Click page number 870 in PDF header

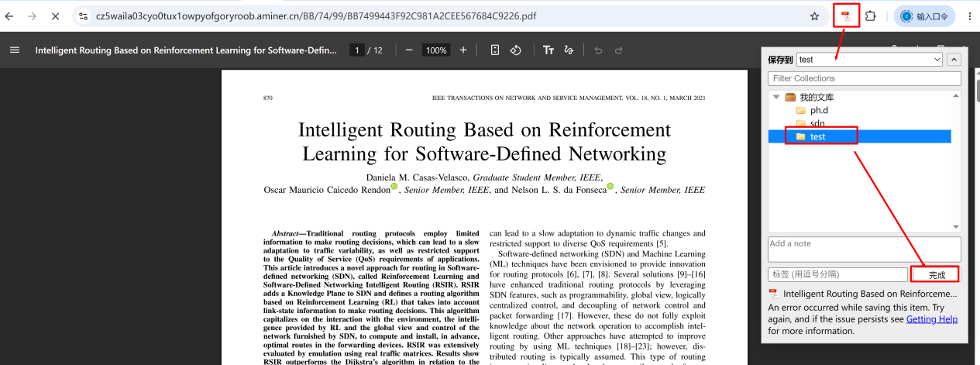[x=268, y=98]
